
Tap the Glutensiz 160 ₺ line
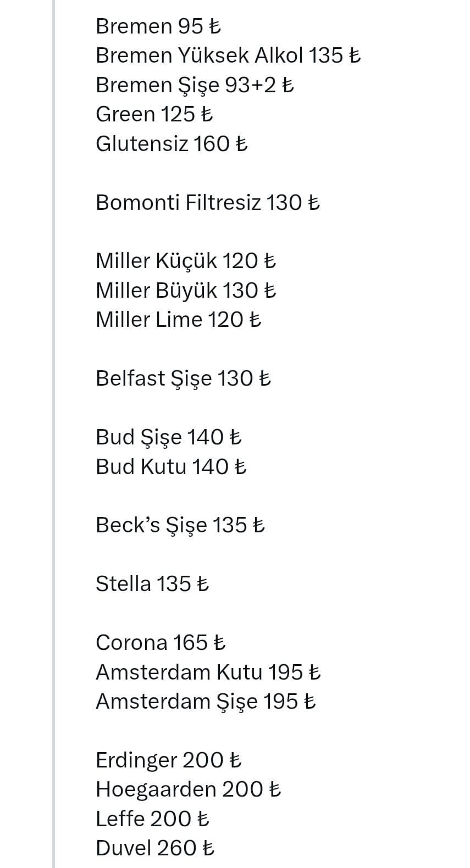[172, 144]
